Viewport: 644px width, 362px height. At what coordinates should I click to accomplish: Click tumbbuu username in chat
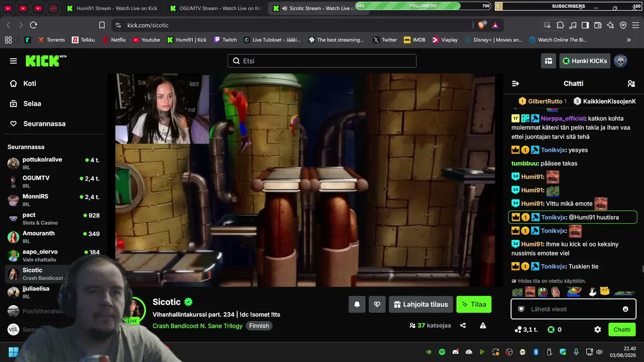[524, 163]
